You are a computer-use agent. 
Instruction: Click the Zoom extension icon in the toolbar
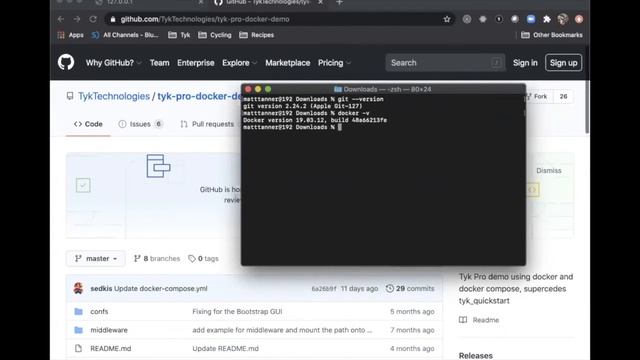[531, 19]
